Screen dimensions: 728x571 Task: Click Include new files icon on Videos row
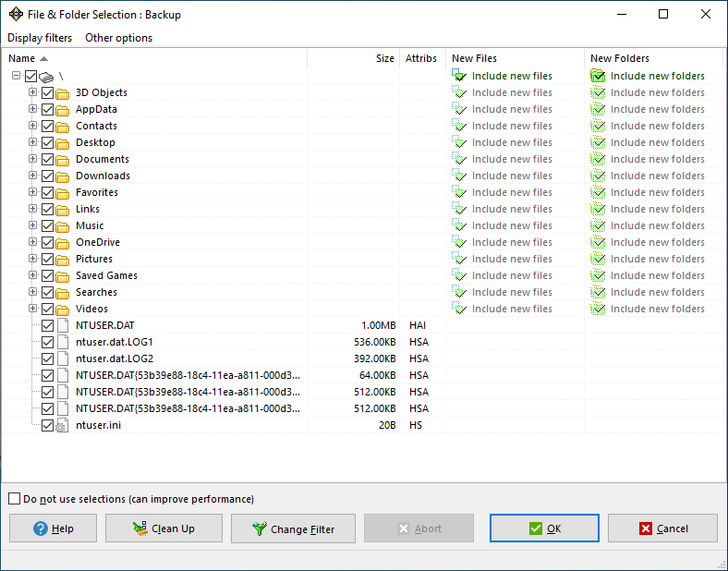click(x=459, y=309)
